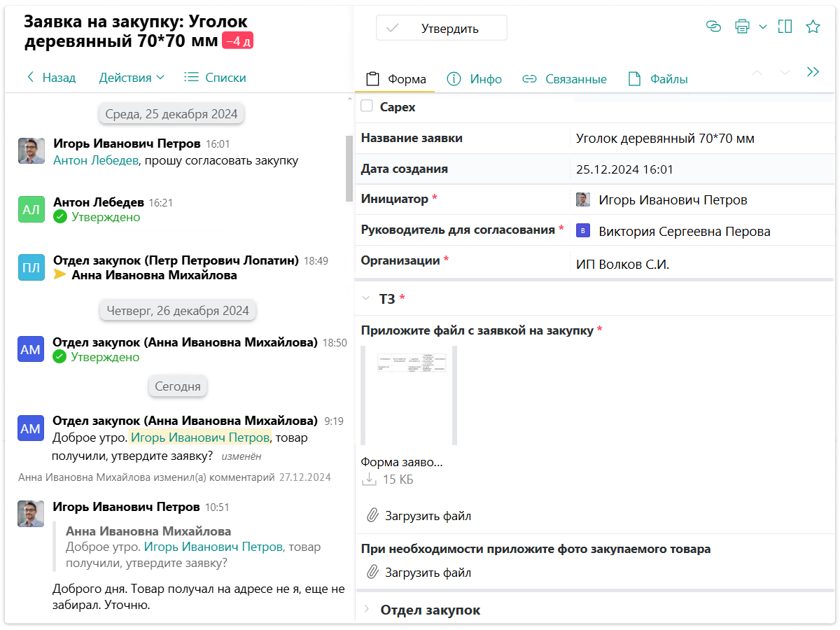Screen dimensions: 840x630
Task: Add request to favorites with star icon
Action: click(x=813, y=27)
